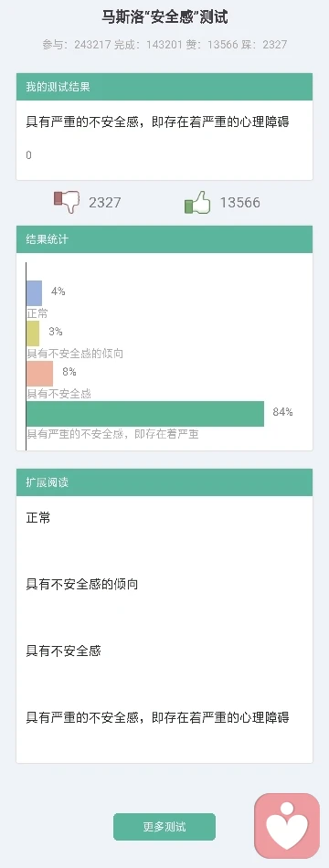The width and height of the screenshot is (329, 868).
Task: Expand 具有不安全感的倾向 reading entry
Action: pos(82,585)
